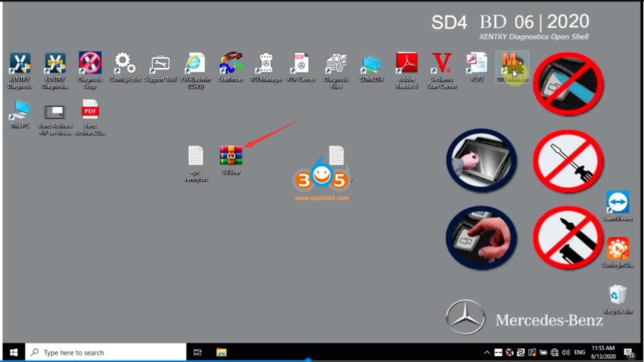The height and width of the screenshot is (362, 644).
Task: Click the taskbar search box
Action: 106,352
